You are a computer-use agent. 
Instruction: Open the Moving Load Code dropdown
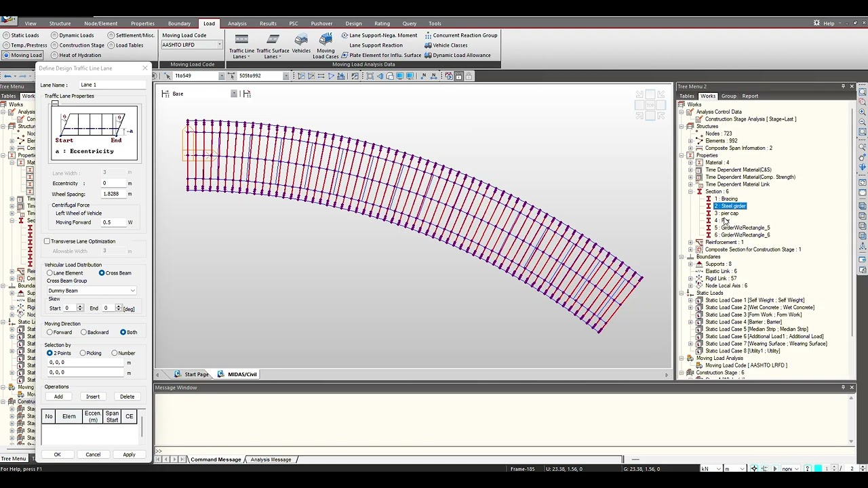(219, 45)
